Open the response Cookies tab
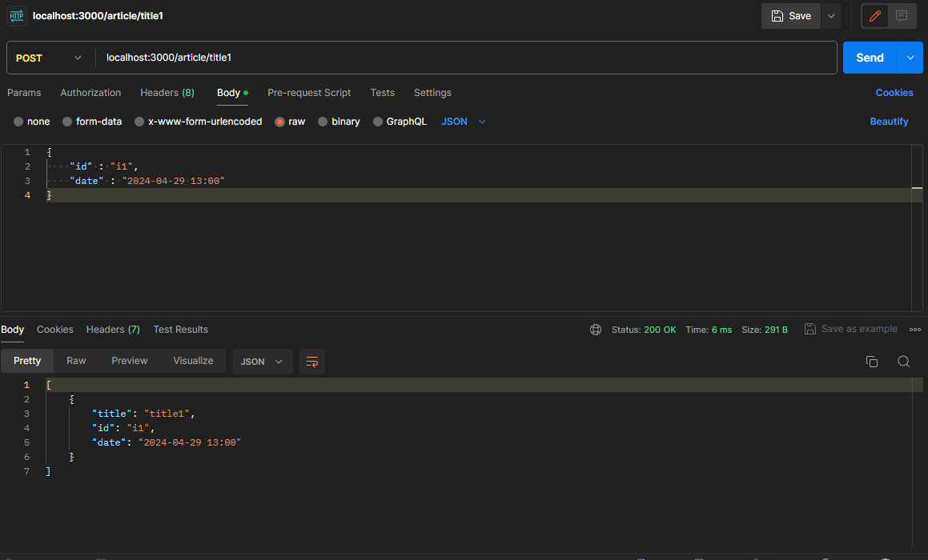 55,330
